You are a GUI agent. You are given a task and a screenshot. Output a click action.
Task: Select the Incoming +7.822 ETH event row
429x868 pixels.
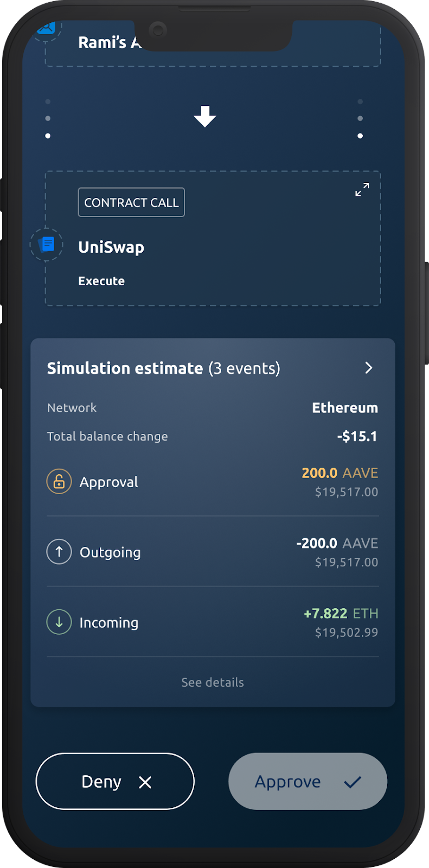coord(213,622)
